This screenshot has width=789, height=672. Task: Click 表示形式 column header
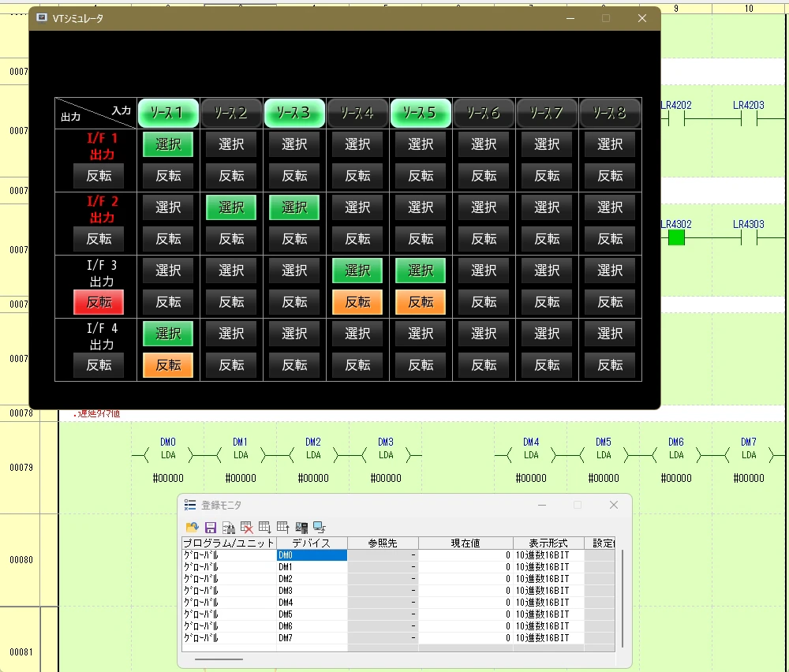click(x=548, y=543)
